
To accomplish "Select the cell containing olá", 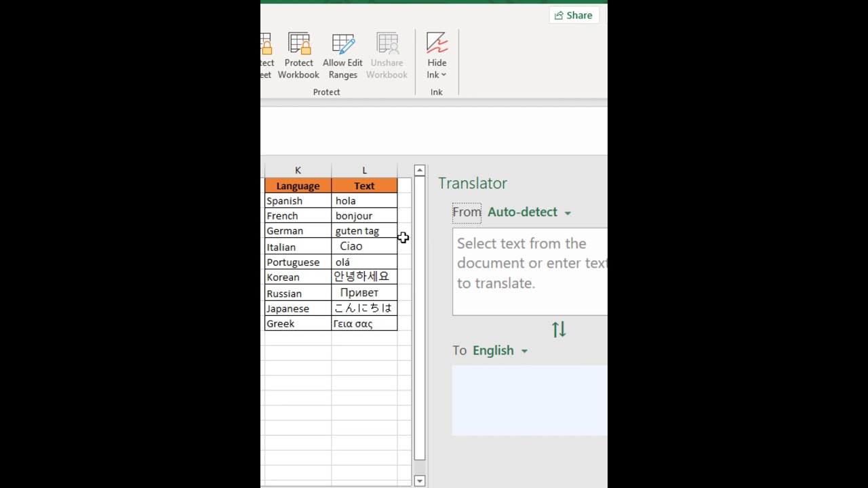I will click(x=364, y=262).
